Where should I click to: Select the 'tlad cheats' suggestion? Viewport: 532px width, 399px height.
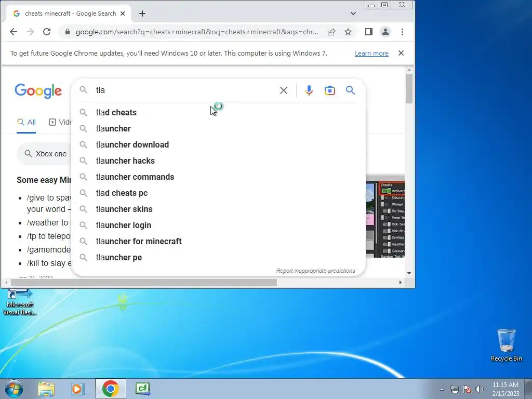(219, 112)
